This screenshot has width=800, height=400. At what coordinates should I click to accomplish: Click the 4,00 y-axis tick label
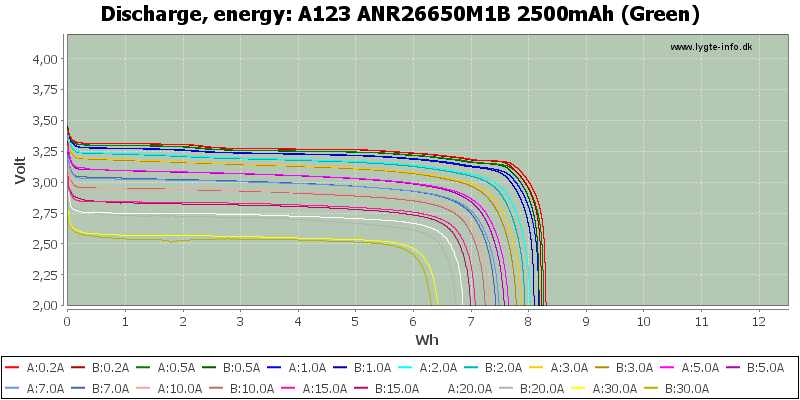pos(47,59)
